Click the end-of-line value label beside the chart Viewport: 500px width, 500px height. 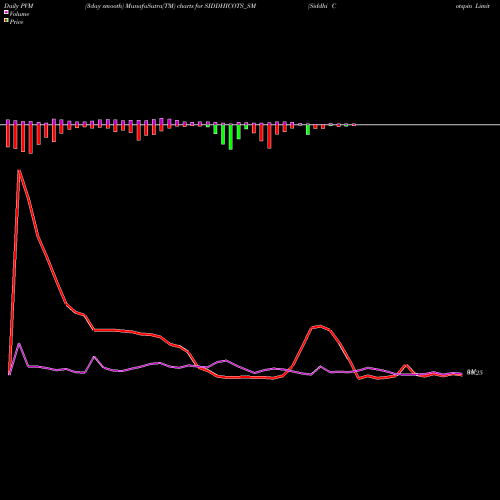pyautogui.click(x=475, y=373)
